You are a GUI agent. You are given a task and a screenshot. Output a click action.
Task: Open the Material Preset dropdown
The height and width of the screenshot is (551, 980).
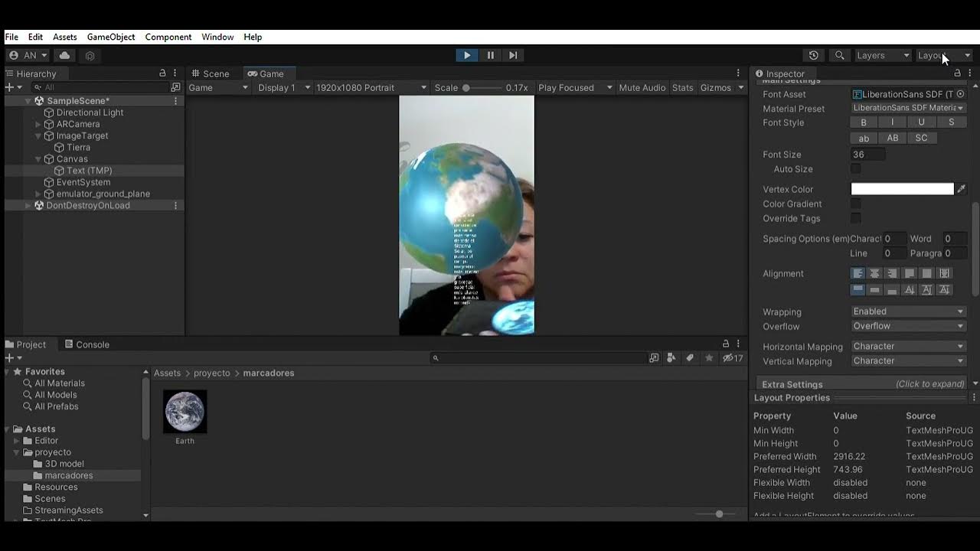pyautogui.click(x=908, y=108)
